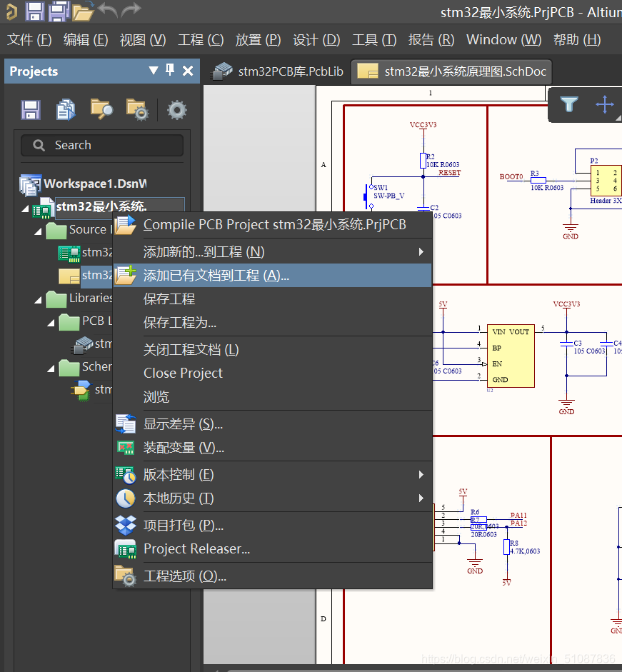Click the open folder icon in title bar

(83, 11)
